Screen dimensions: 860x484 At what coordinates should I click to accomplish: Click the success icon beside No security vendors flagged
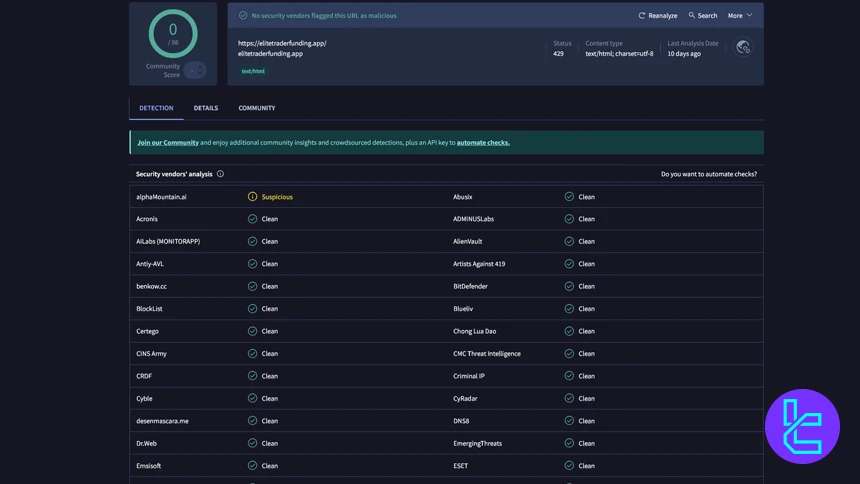tap(243, 15)
